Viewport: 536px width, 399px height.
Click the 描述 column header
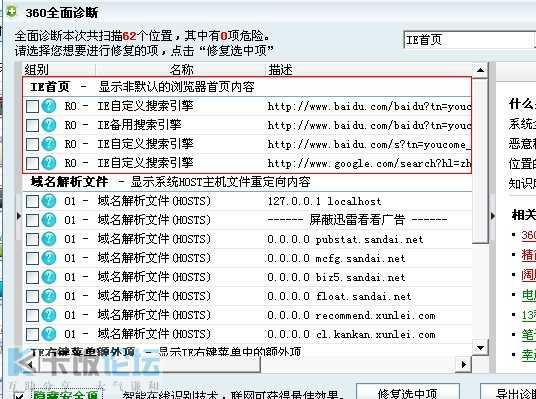point(369,70)
